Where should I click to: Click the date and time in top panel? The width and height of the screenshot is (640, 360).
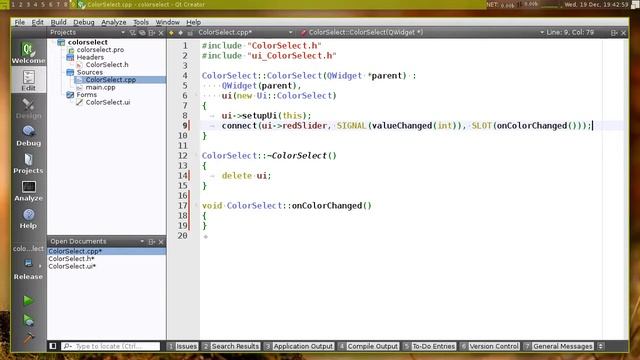pyautogui.click(x=596, y=4)
